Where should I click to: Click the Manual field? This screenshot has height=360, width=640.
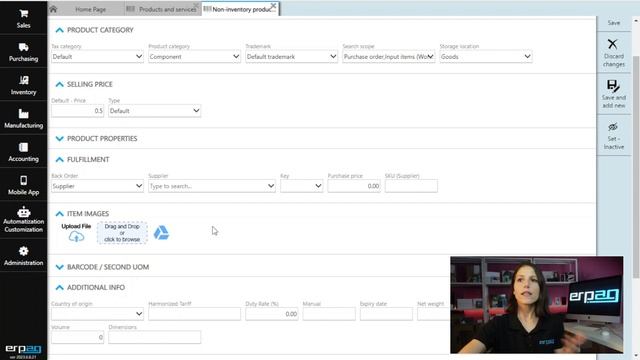click(x=329, y=314)
